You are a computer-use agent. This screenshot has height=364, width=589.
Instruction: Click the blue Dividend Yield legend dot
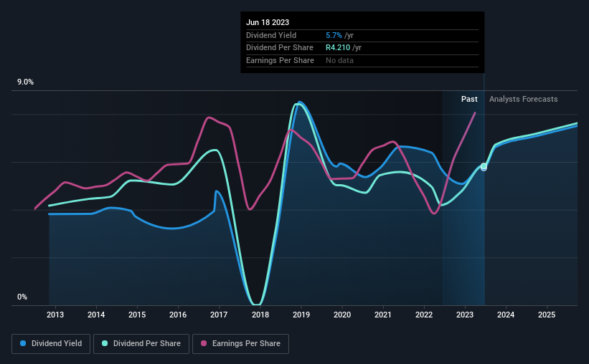coord(23,343)
